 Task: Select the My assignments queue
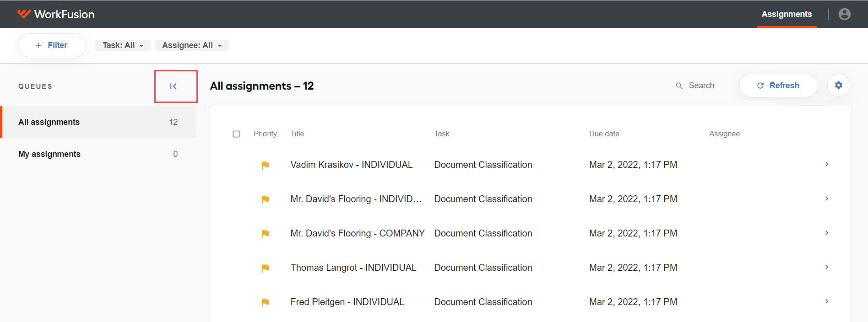98,154
